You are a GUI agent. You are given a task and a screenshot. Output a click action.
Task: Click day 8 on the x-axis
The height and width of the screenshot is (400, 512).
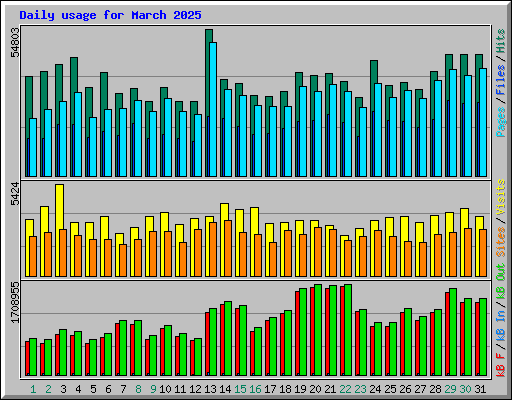pyautogui.click(x=138, y=389)
